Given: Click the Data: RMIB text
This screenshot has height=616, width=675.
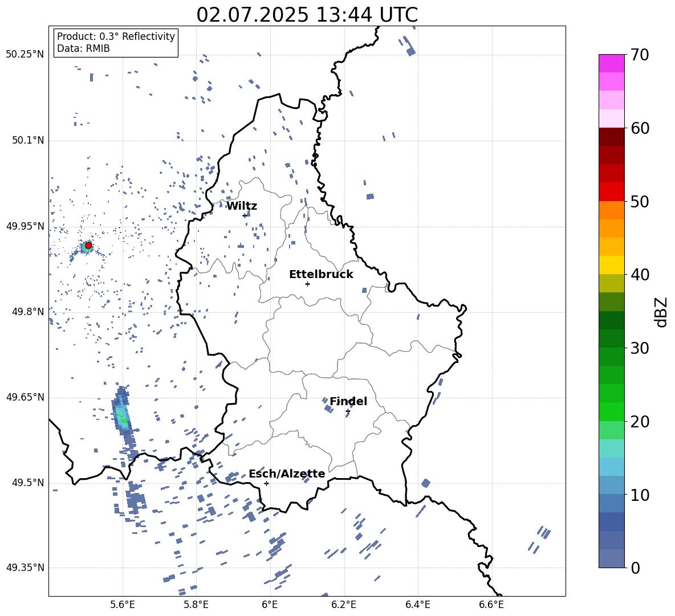Looking at the screenshot, I should point(83,48).
